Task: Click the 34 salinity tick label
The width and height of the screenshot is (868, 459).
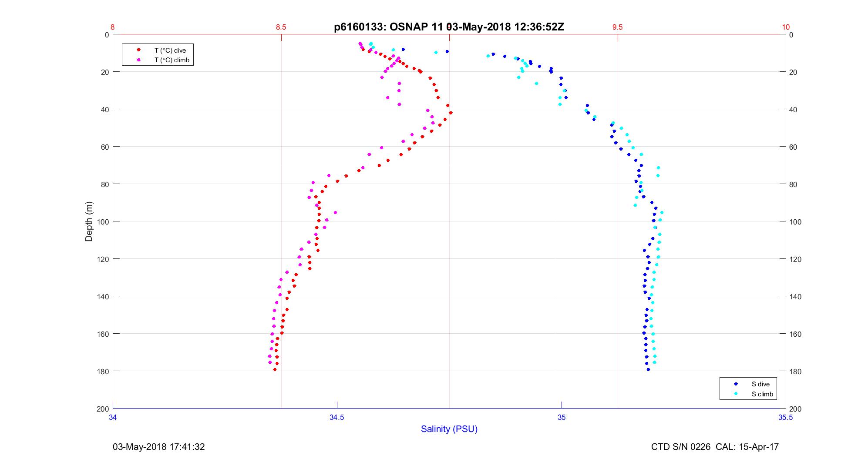Action: point(113,417)
